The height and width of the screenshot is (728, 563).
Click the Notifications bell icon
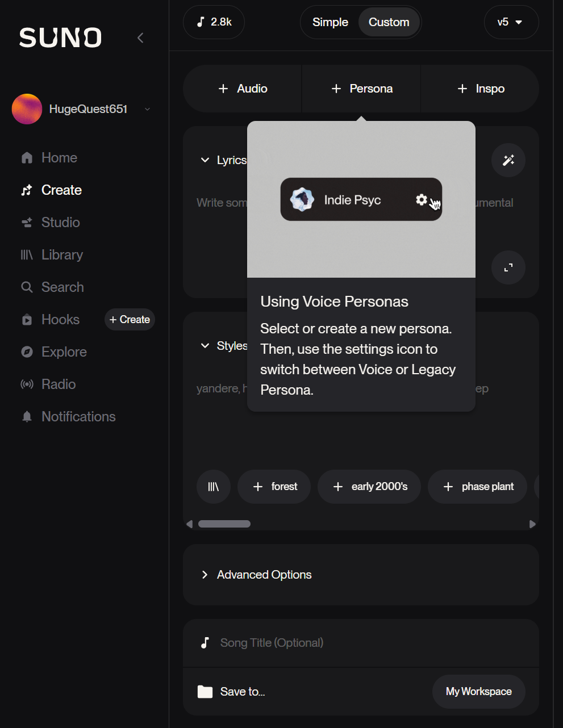point(27,417)
